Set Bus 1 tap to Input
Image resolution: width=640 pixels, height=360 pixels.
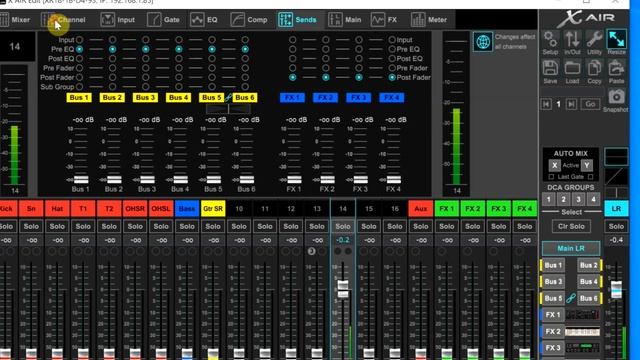coord(80,40)
